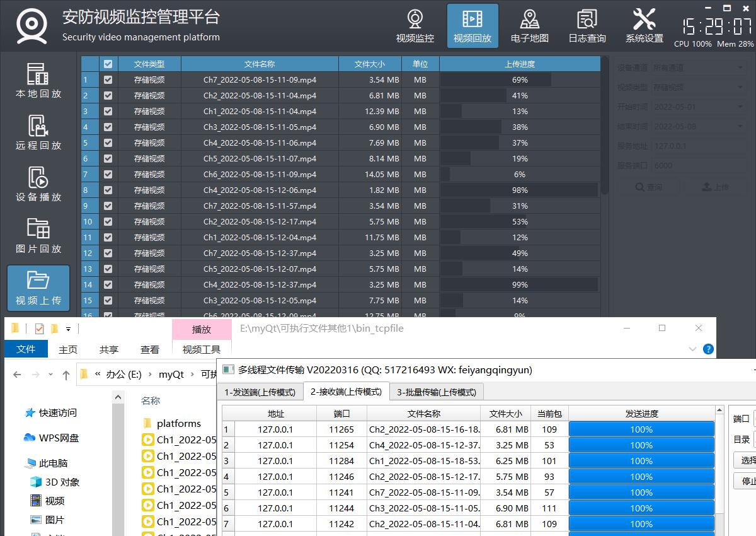Select 本地回放 in left sidebar
This screenshot has width=756, height=536.
pyautogui.click(x=38, y=81)
